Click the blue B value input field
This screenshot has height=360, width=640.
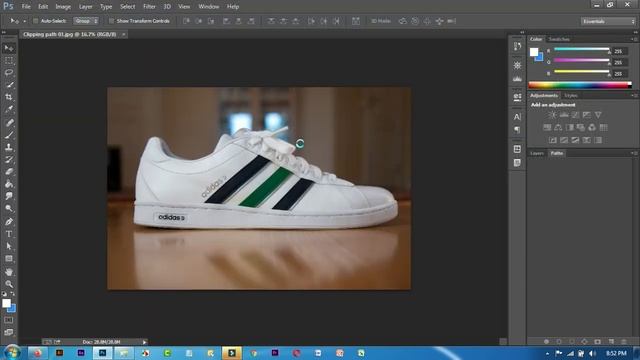(620, 74)
